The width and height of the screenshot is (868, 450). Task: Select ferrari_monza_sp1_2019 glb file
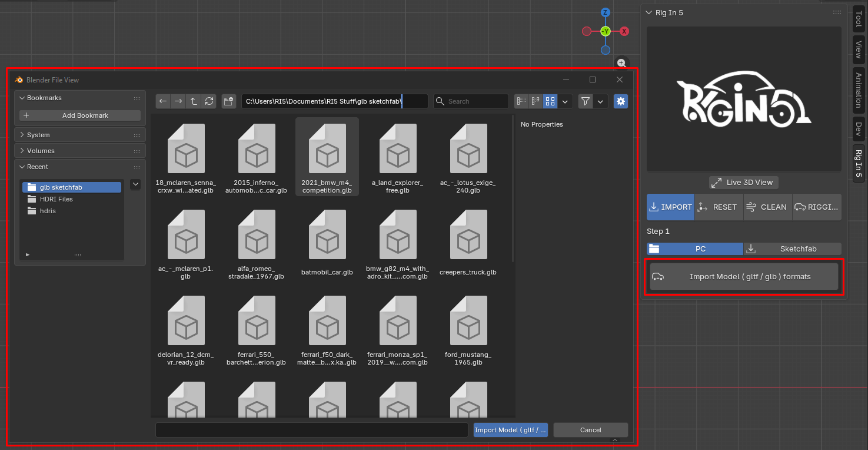click(x=398, y=330)
